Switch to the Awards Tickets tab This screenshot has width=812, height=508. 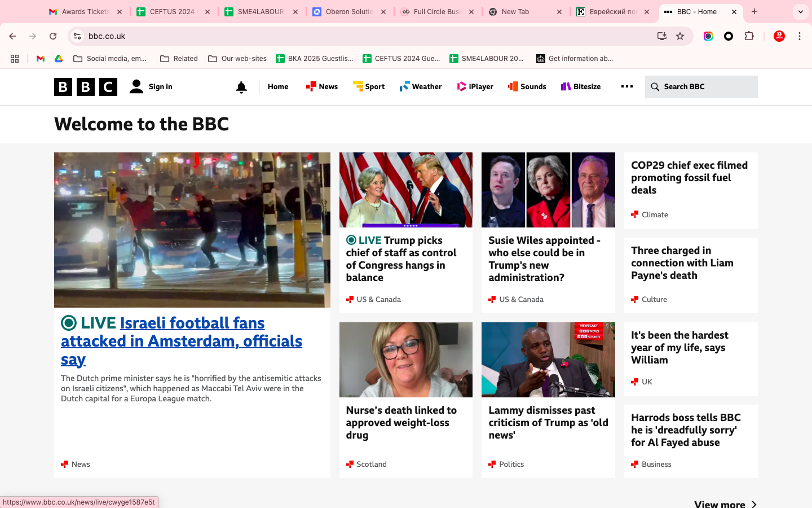85,12
